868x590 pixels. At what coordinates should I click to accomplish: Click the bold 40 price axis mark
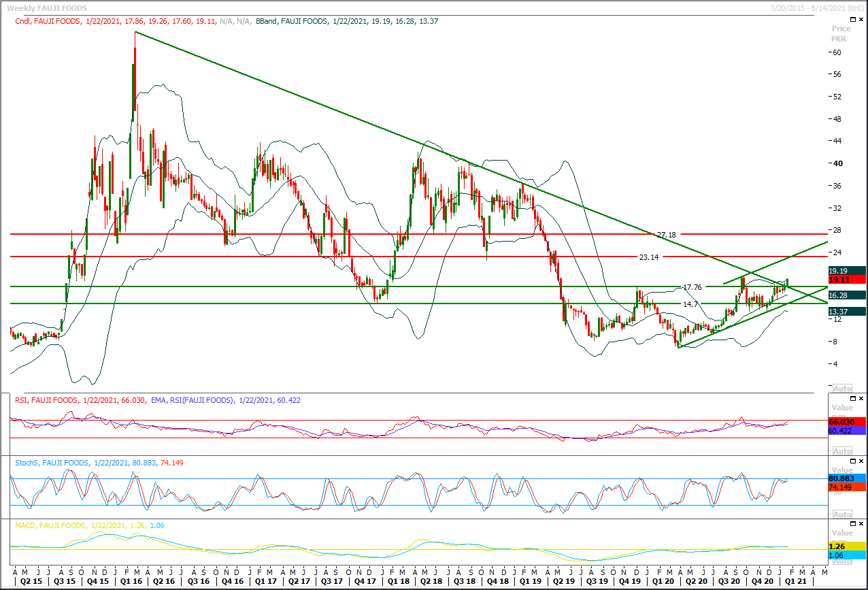(x=838, y=163)
